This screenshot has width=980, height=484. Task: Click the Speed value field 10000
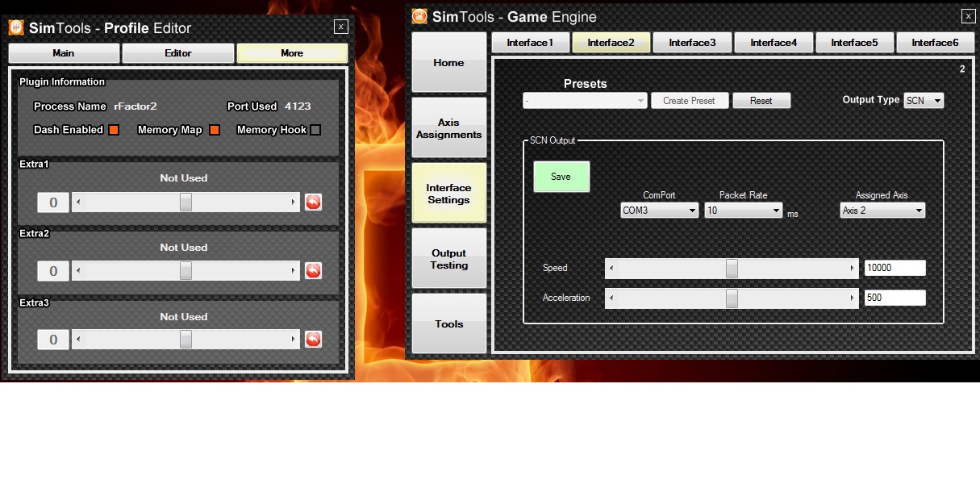tap(895, 268)
